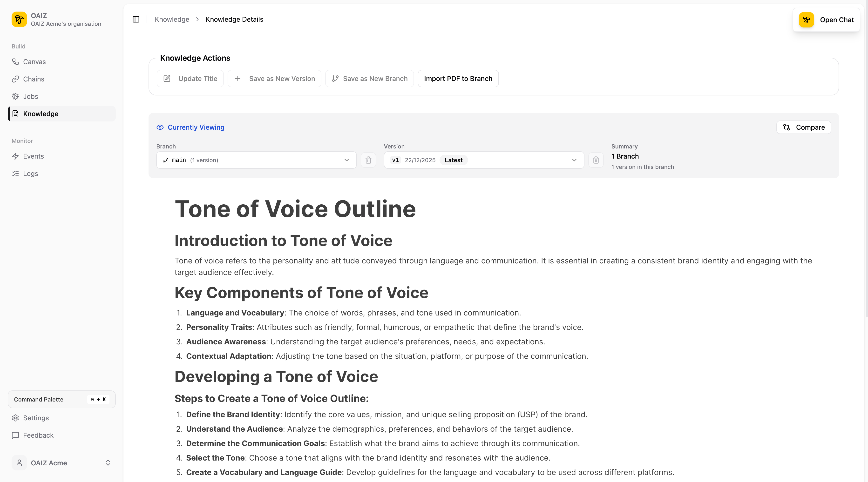Click the Jobs gear icon in sidebar
This screenshot has width=868, height=482.
(x=15, y=96)
